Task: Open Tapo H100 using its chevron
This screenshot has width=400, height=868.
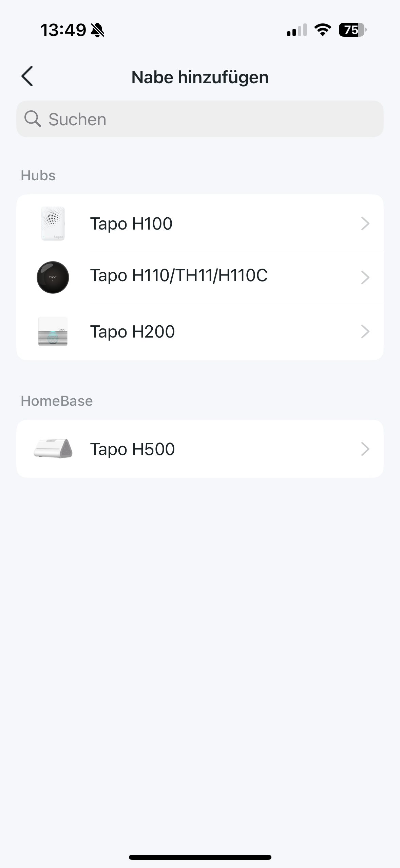Action: (365, 223)
